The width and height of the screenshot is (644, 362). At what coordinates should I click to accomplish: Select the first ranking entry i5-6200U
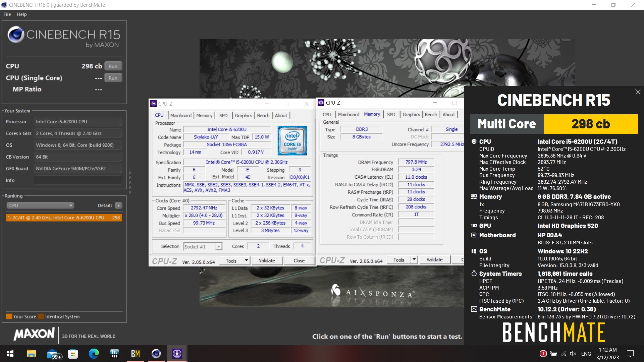pyautogui.click(x=64, y=218)
